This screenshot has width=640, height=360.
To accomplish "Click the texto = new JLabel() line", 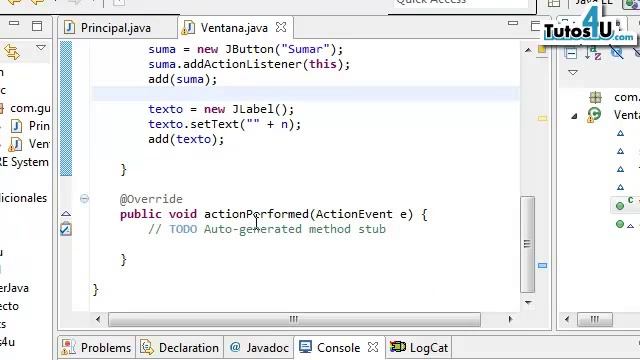I will point(221,109).
